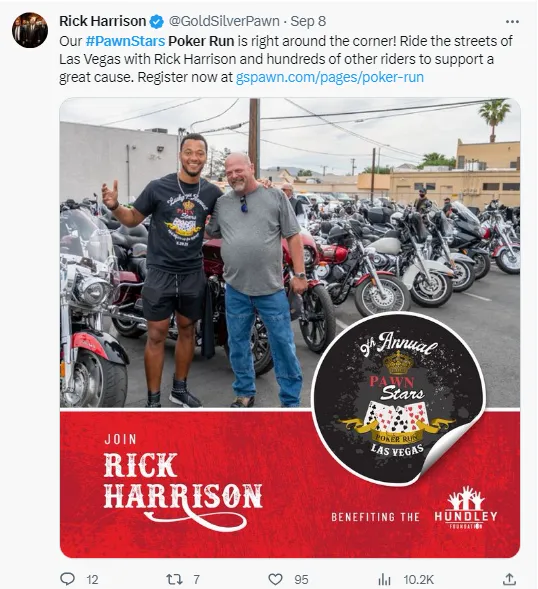Click the share upload icon
538x589 pixels.
click(x=509, y=579)
